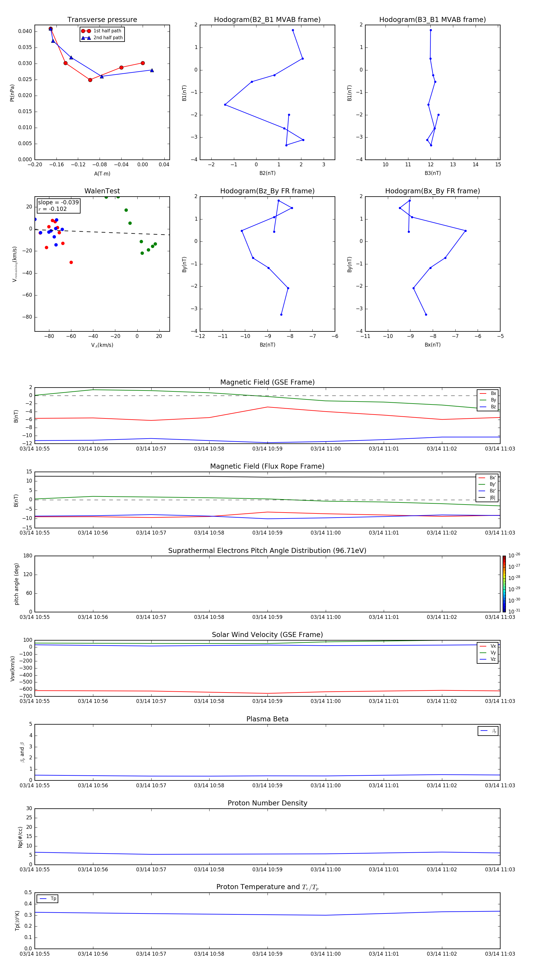Image resolution: width=535 pixels, height=980 pixels.
Task: Click the "Proton Number Density" panel title
Action: (267, 803)
